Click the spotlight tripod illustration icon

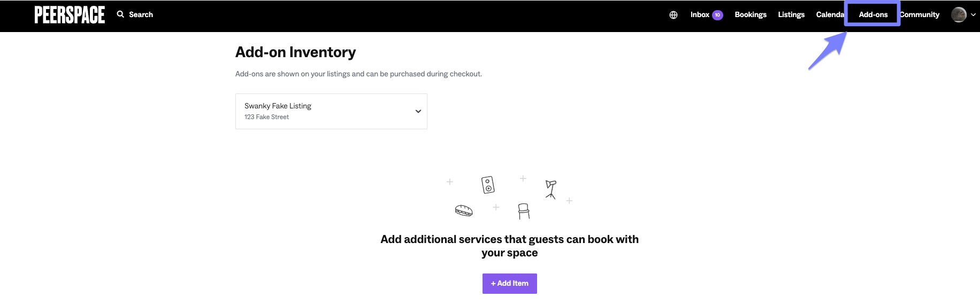[550, 189]
